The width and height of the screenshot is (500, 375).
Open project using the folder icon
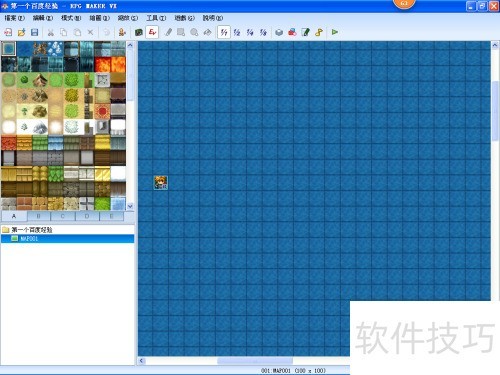pyautogui.click(x=21, y=32)
